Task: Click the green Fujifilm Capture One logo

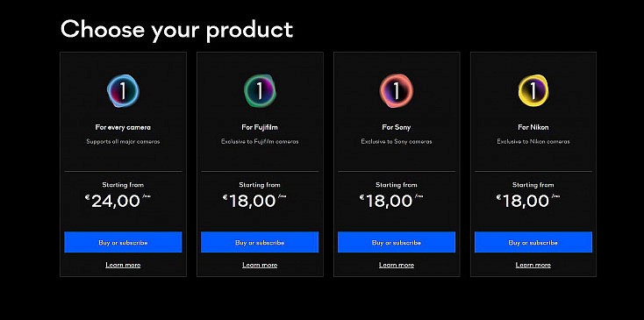Action: (260, 90)
